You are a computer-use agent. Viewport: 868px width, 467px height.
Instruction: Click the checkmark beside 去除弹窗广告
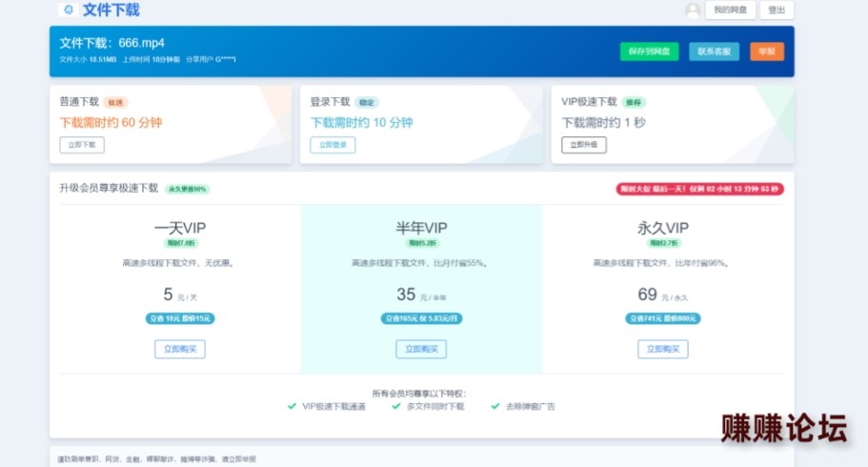[495, 406]
